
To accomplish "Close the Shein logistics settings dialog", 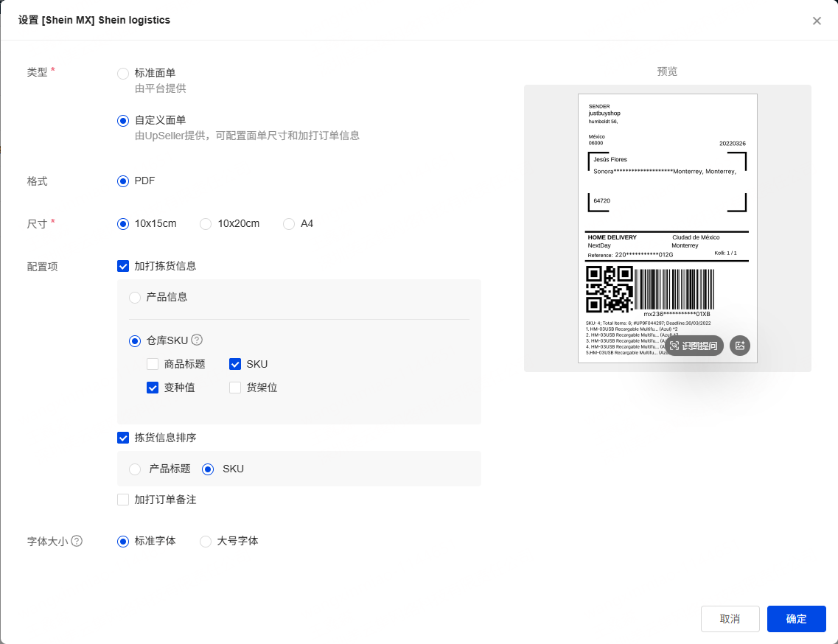I will point(817,21).
